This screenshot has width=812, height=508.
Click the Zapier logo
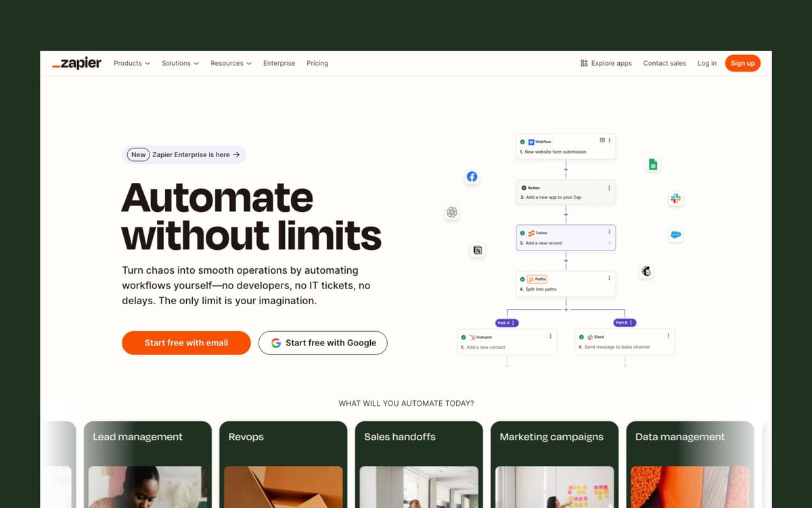coord(76,63)
